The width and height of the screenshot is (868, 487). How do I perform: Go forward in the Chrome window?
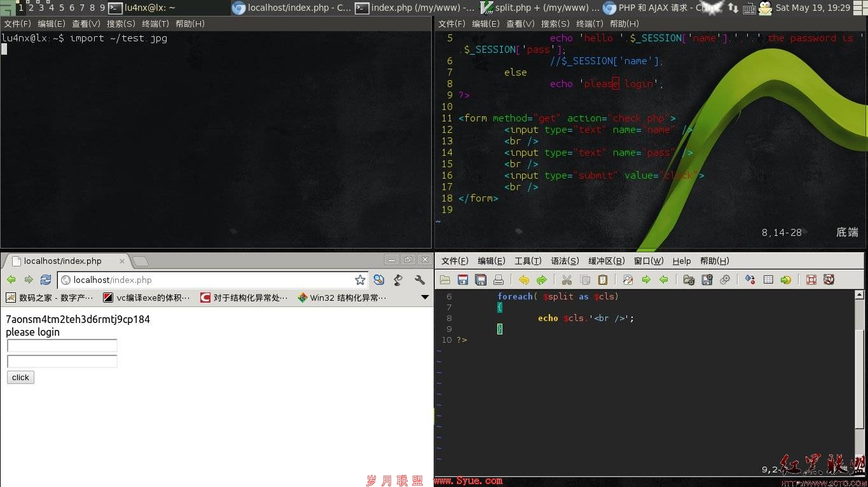(29, 280)
